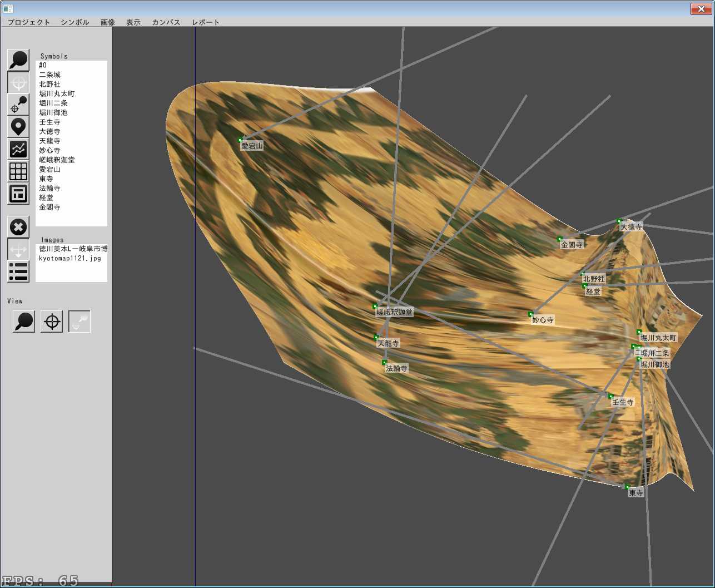Click the 北野社 marker on the map
715x588 pixels.
point(582,274)
